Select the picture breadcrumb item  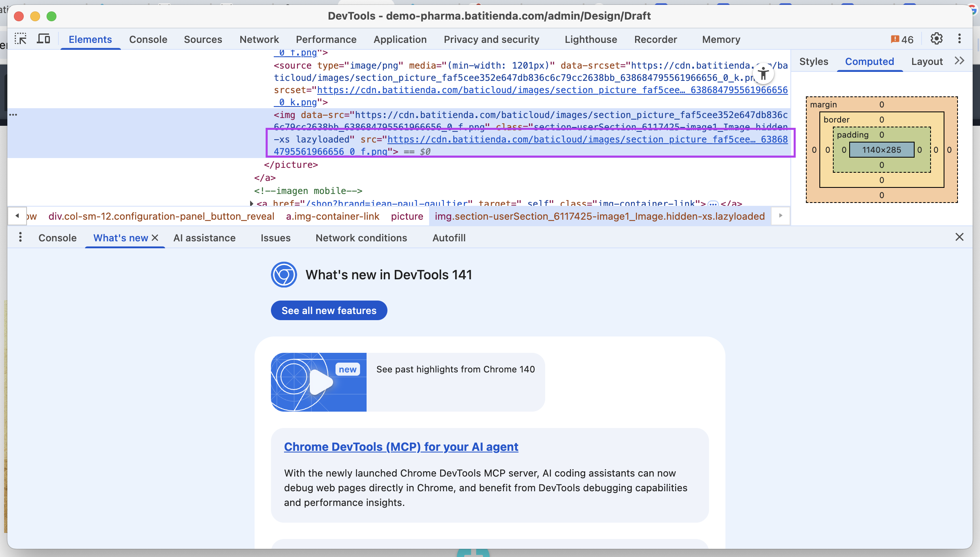coord(407,216)
